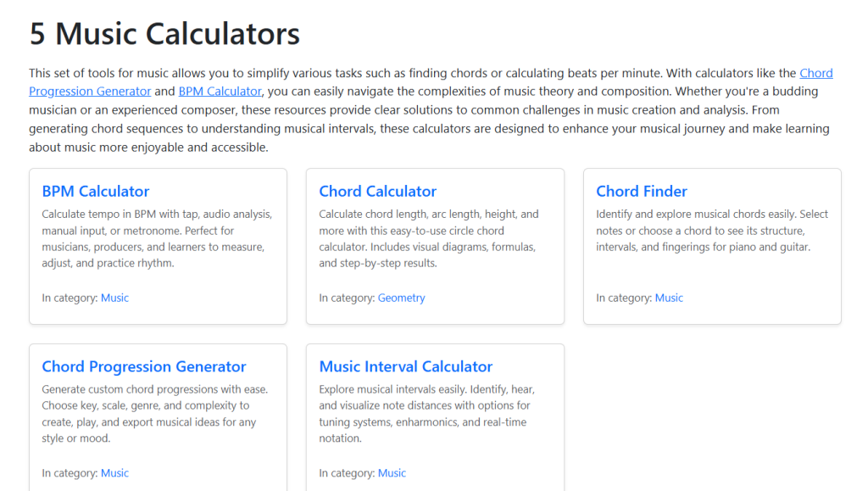The width and height of the screenshot is (868, 491).
Task: Follow the BPM Calculator link in the intro paragraph
Action: [x=220, y=92]
